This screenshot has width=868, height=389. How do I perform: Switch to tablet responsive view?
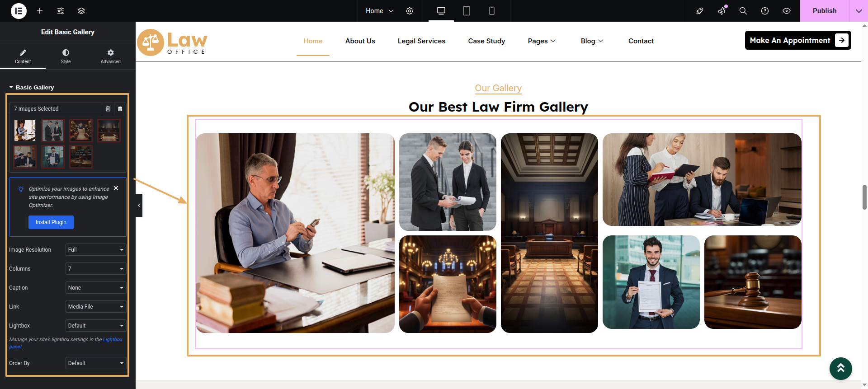[467, 11]
